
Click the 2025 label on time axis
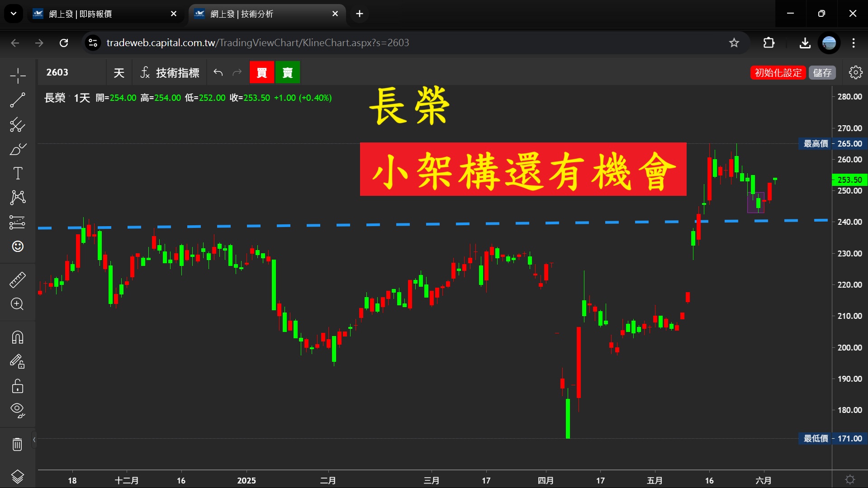click(x=247, y=480)
